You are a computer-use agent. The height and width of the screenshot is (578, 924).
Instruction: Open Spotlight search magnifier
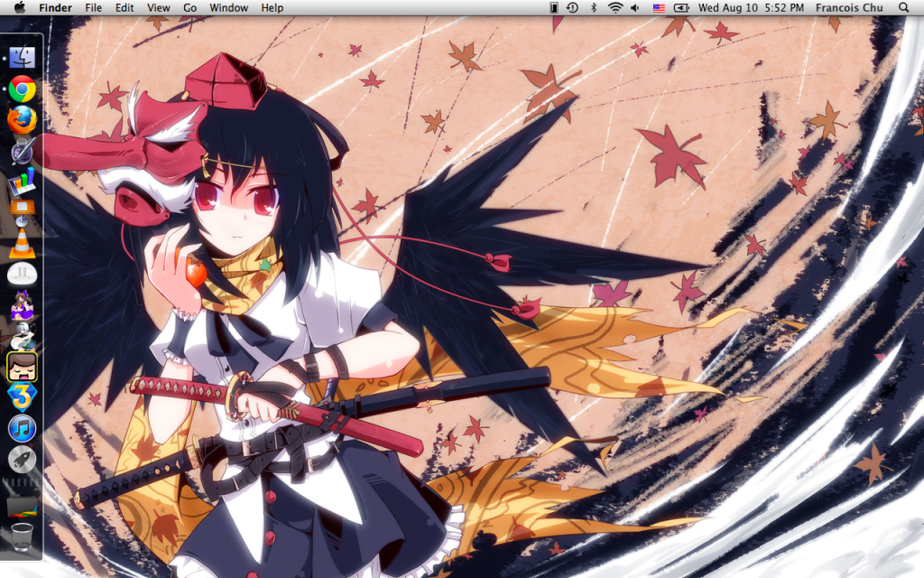tap(903, 7)
